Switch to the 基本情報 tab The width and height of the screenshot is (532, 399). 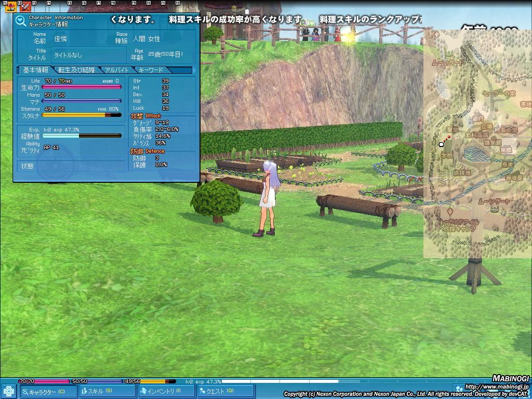tap(36, 70)
